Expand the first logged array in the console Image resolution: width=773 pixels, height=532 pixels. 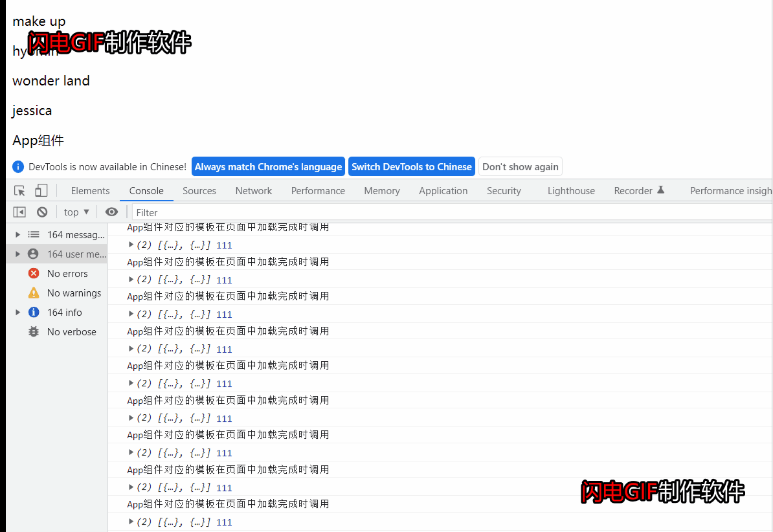coord(131,245)
